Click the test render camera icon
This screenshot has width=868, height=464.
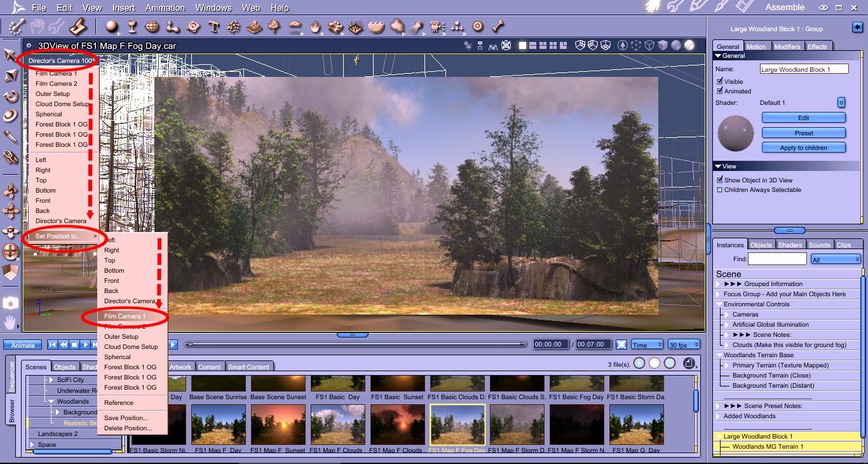point(11,303)
